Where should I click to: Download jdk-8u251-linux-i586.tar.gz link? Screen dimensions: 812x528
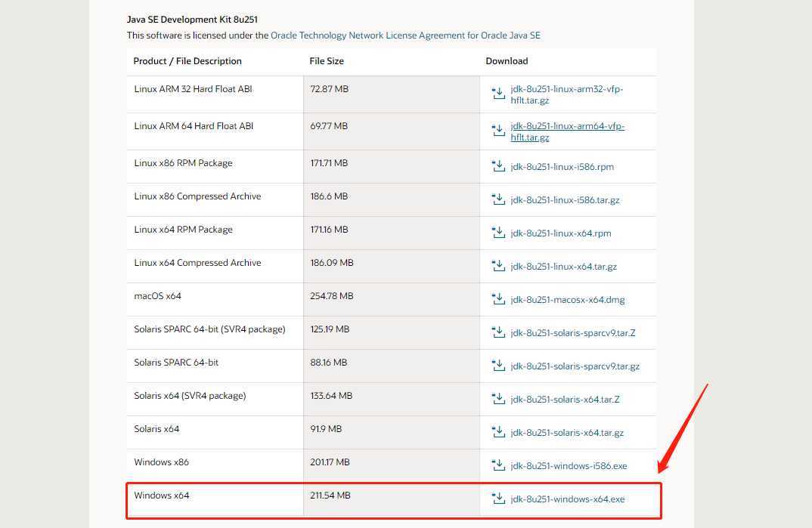(565, 200)
